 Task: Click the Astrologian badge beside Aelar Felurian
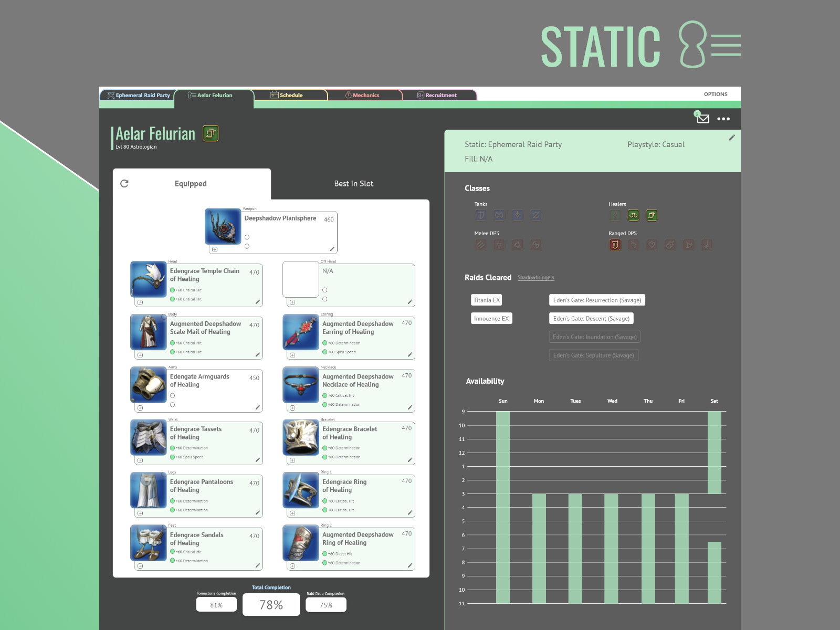click(211, 133)
